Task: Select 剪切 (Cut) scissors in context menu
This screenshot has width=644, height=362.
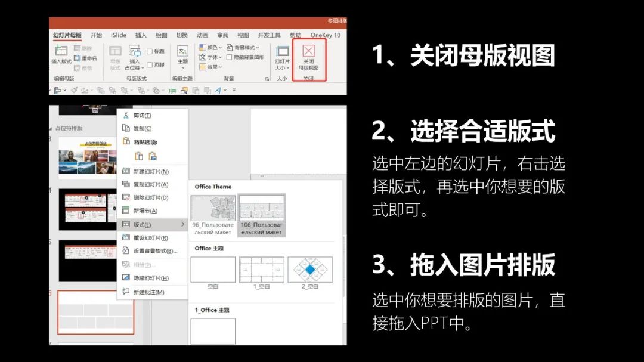Action: (x=126, y=115)
